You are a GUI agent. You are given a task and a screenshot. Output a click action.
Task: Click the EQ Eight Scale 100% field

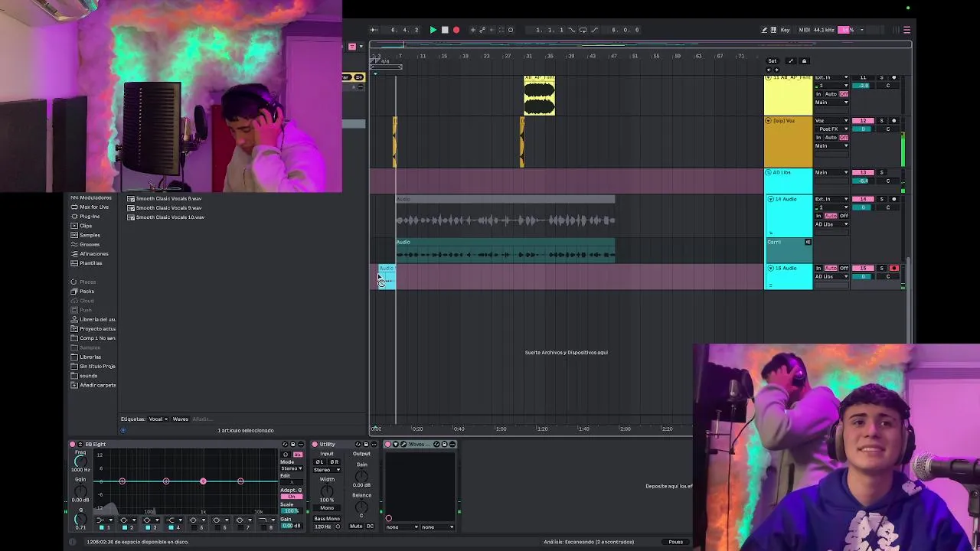(291, 511)
